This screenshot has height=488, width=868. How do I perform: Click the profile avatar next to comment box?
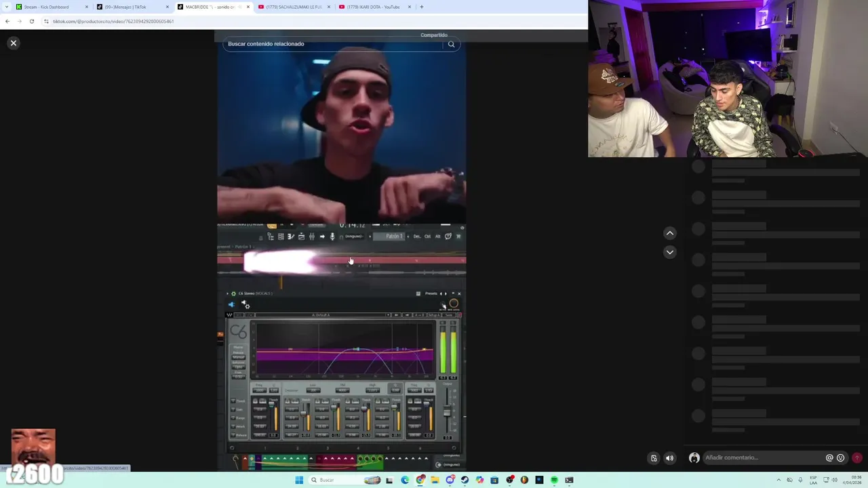pyautogui.click(x=694, y=457)
